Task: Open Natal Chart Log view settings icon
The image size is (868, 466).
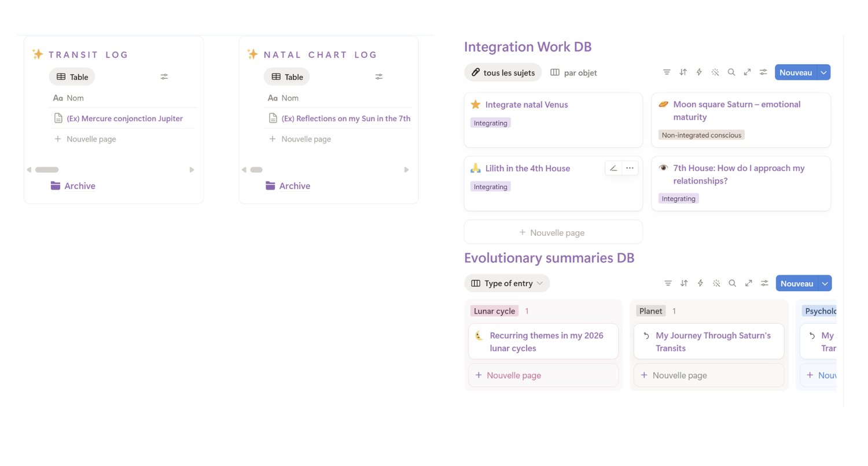Action: [379, 77]
